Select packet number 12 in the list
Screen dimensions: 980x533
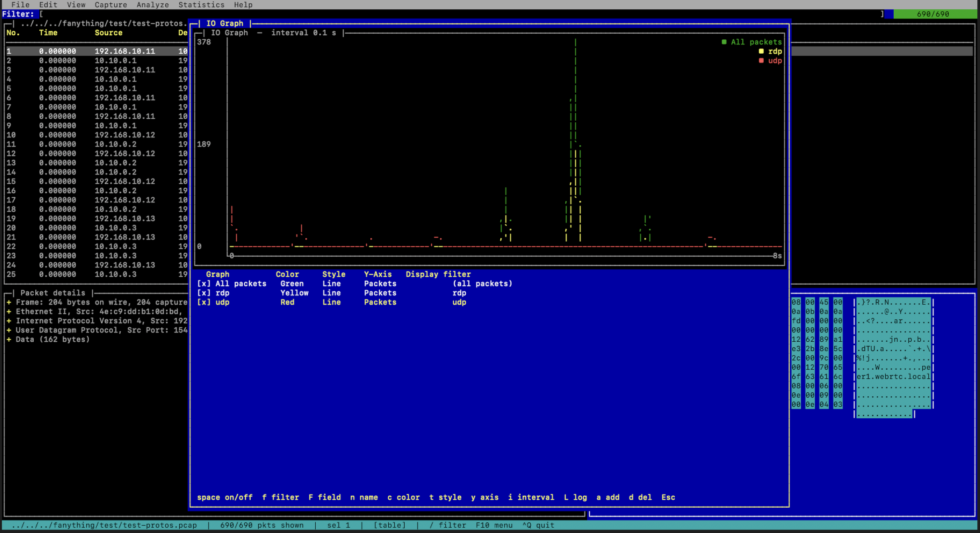(97, 153)
